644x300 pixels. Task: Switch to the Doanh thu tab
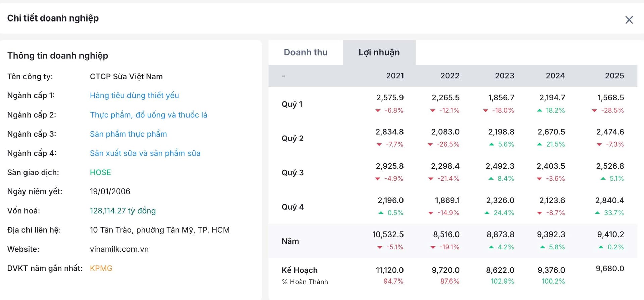tap(306, 52)
